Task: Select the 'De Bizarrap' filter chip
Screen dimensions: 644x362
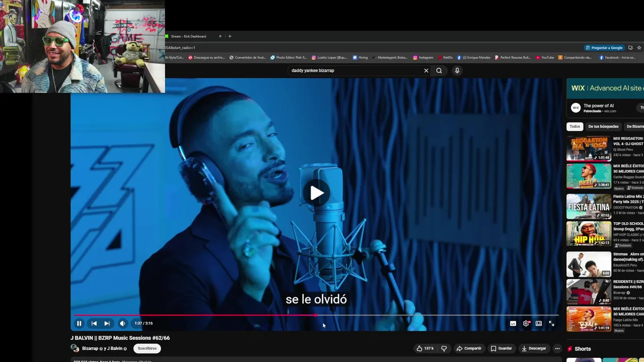Action: (x=634, y=127)
